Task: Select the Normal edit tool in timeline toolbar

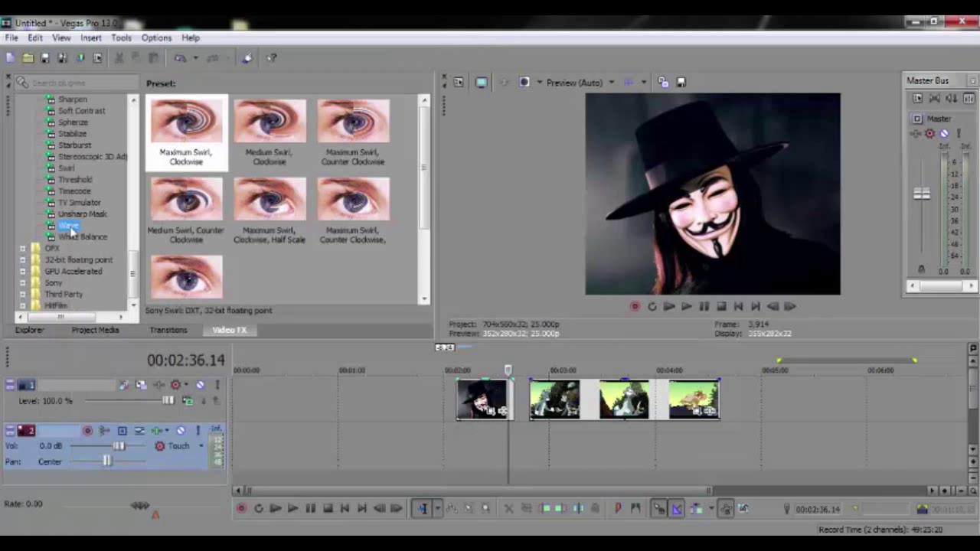Action: [x=422, y=508]
